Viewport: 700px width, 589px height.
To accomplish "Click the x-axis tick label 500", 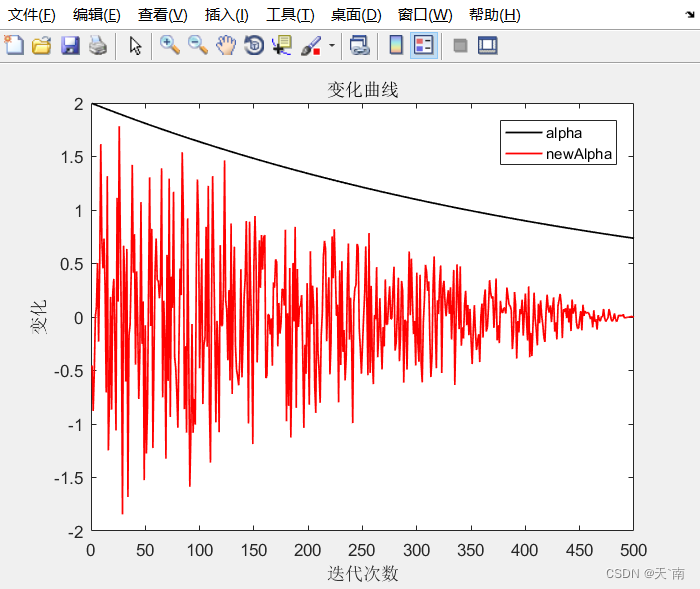I will (633, 550).
